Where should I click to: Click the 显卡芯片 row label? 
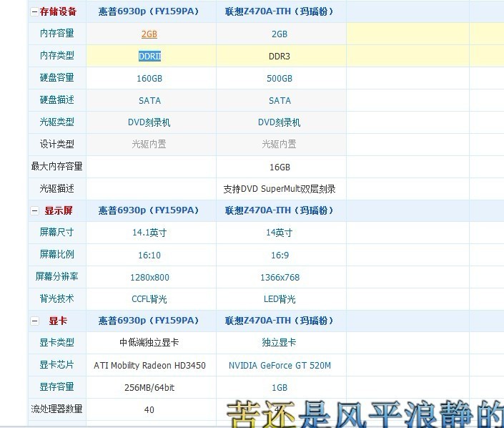click(x=57, y=364)
